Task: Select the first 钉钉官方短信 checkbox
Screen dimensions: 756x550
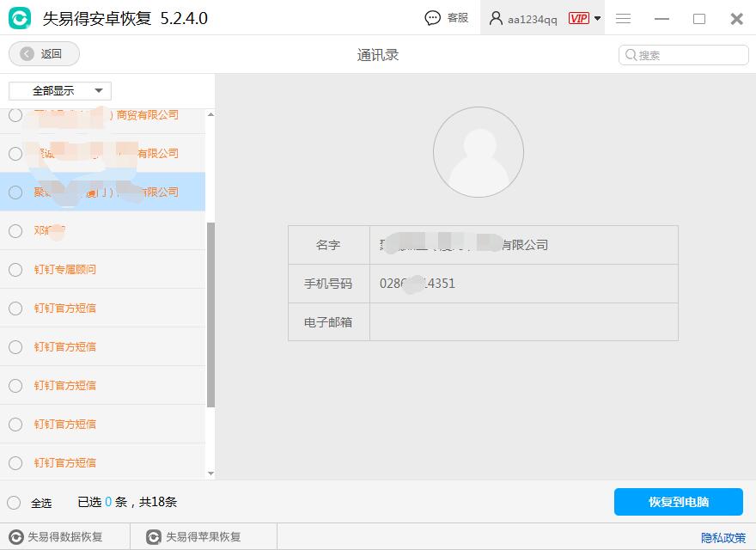Action: pos(15,308)
